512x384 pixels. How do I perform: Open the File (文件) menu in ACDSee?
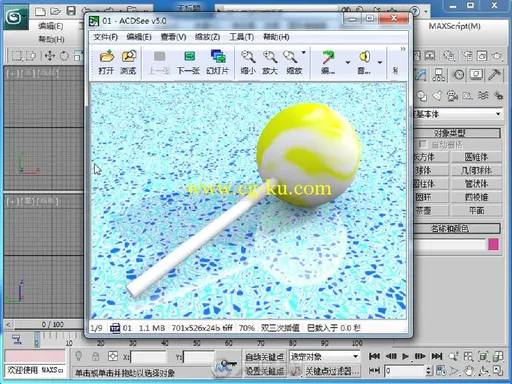(x=105, y=37)
